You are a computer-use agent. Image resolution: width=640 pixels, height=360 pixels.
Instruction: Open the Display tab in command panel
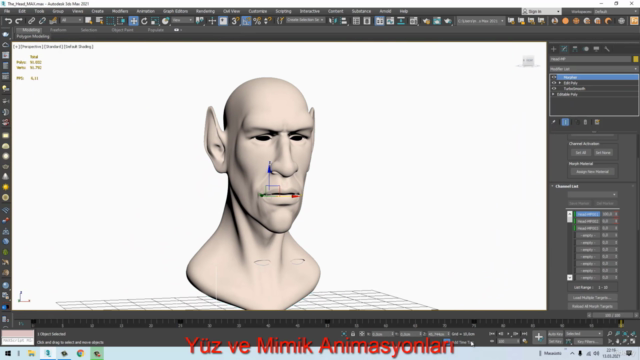tap(596, 49)
